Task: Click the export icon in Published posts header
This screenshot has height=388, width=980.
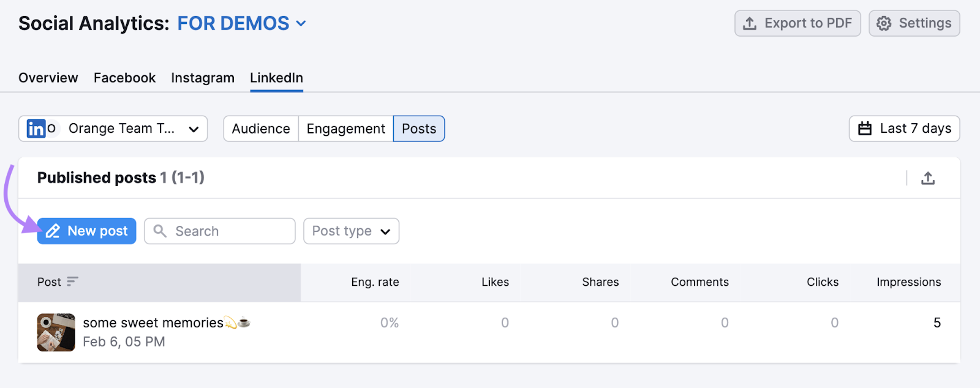Action: pos(928,178)
